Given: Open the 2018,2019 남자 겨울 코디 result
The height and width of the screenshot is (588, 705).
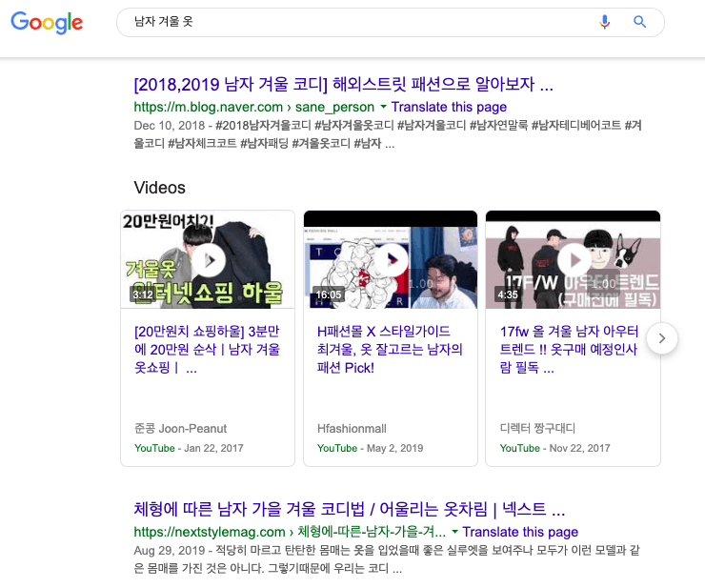Looking at the screenshot, I should click(344, 84).
